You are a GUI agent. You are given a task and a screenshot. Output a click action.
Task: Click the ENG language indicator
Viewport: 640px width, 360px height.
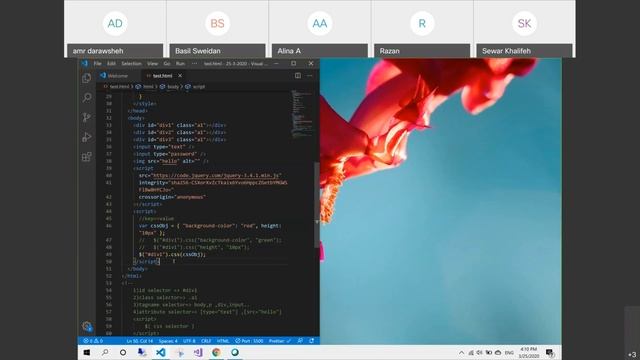pyautogui.click(x=509, y=353)
